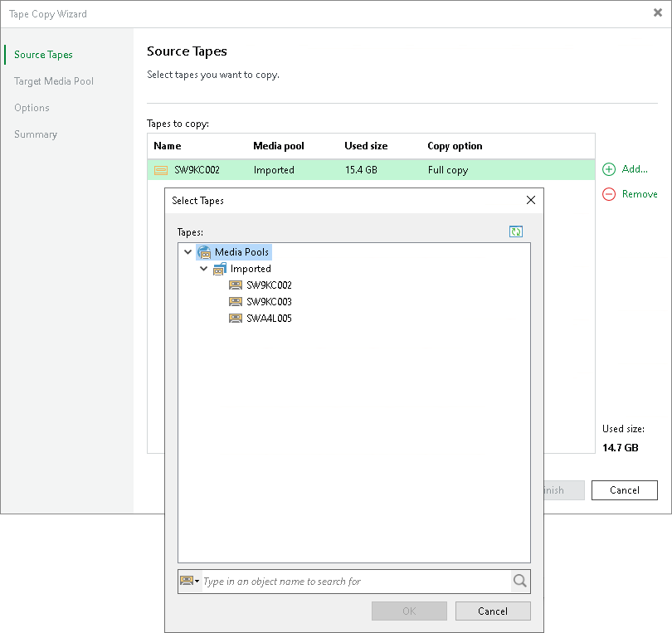Select the SWA4L005 tape

[269, 319]
